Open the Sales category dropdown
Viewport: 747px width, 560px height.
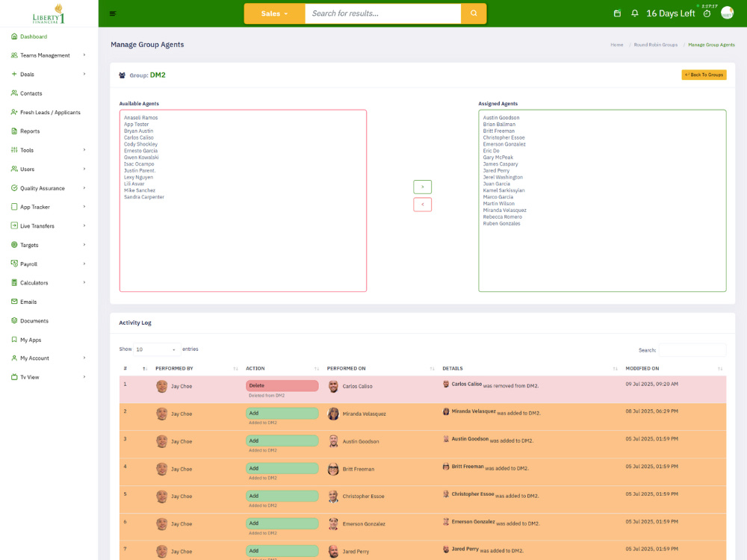[274, 13]
